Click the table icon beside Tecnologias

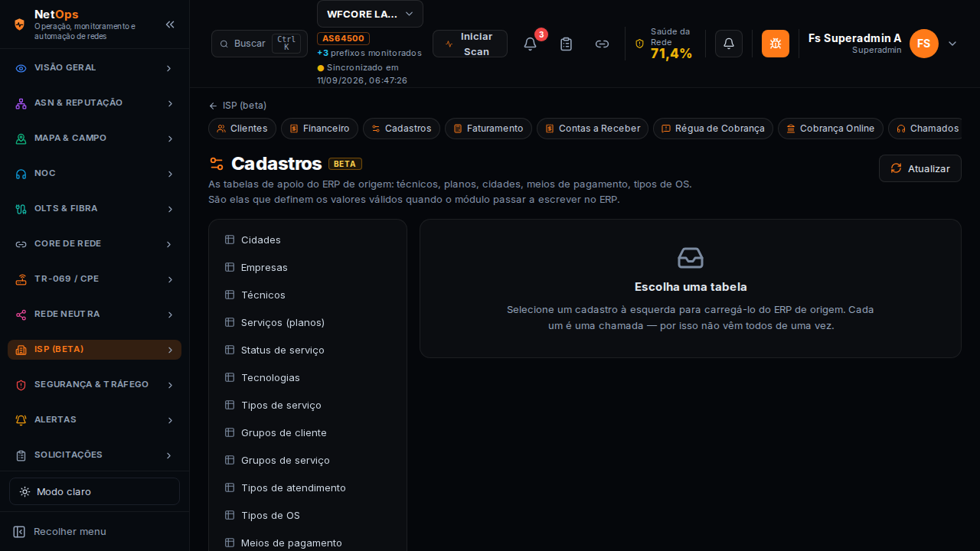[230, 377]
